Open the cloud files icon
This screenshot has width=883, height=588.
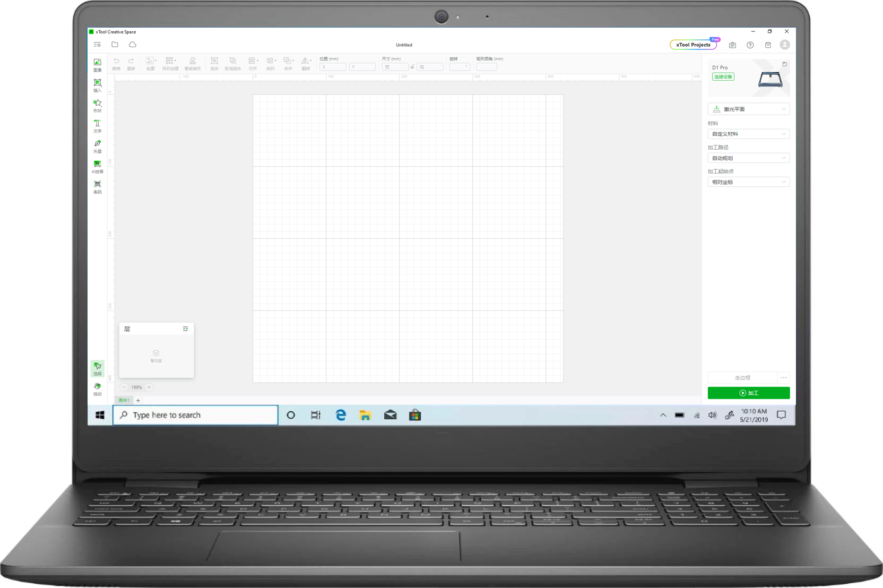click(x=133, y=45)
